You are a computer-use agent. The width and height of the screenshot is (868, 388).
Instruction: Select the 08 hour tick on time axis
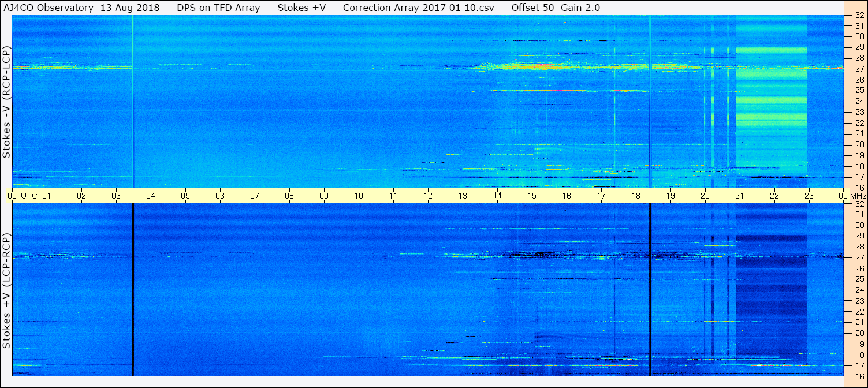(x=289, y=196)
